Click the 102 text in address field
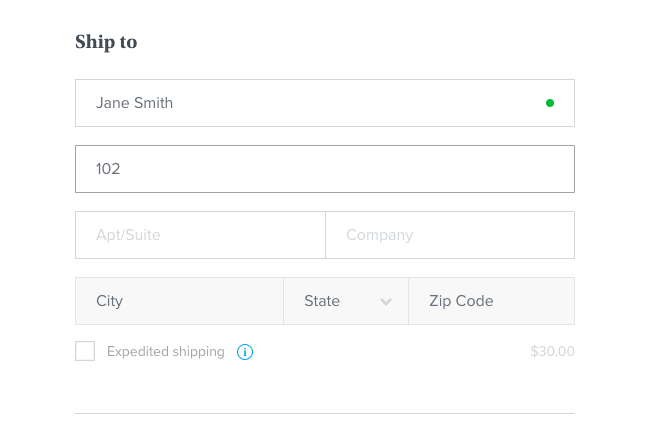663x433 pixels. coord(108,169)
